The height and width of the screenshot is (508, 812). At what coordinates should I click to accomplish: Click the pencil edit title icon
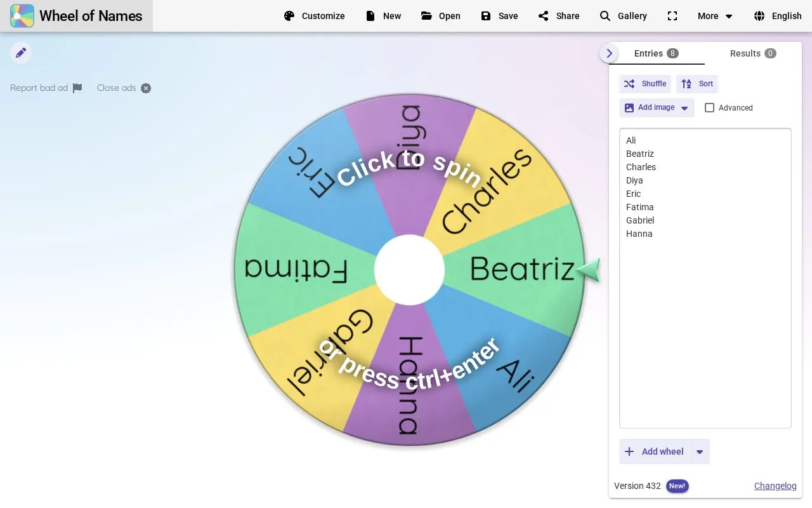[21, 53]
